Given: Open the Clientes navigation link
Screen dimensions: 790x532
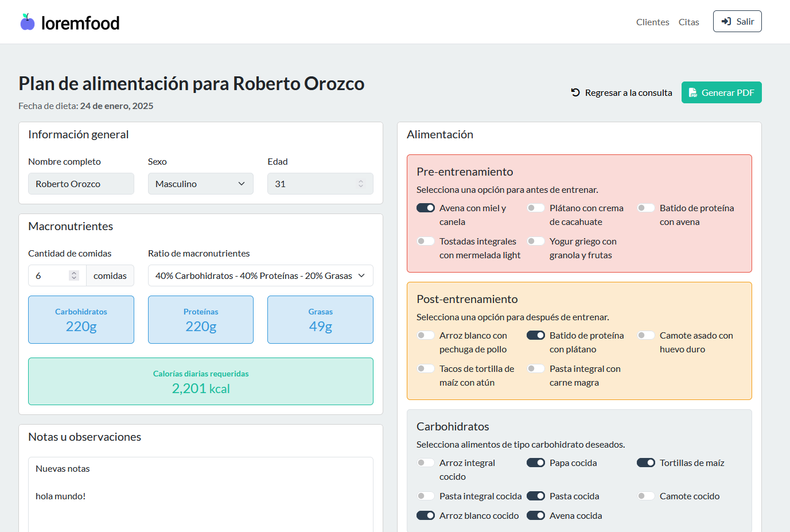Looking at the screenshot, I should coord(653,22).
